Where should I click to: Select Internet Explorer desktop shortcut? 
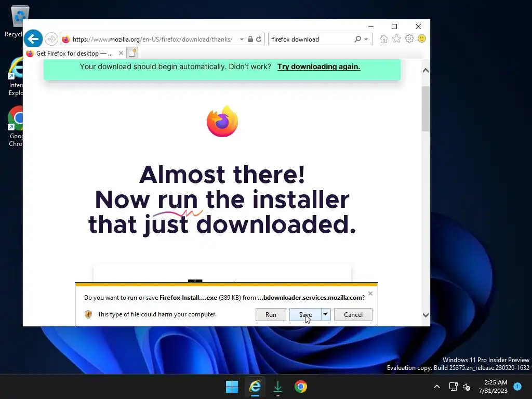coord(15,77)
